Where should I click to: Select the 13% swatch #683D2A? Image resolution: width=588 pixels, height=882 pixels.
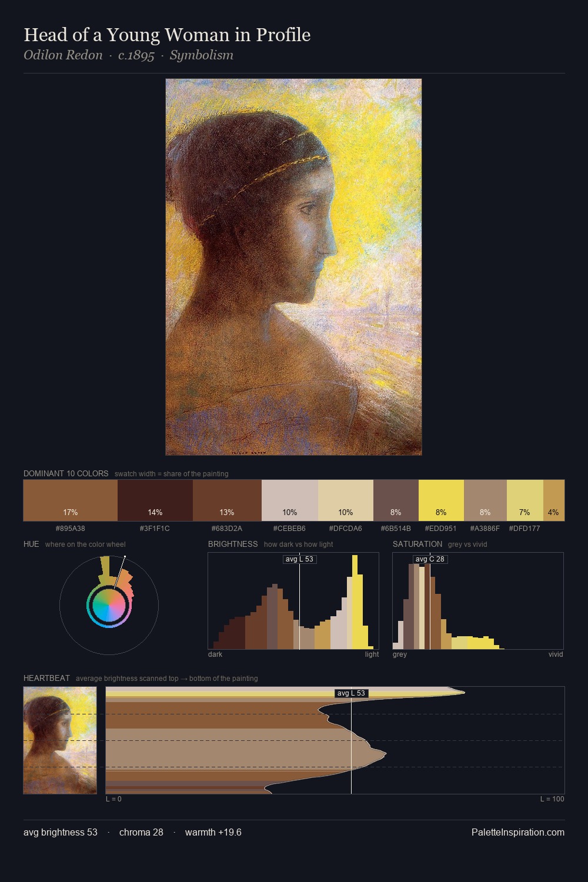[x=227, y=500]
